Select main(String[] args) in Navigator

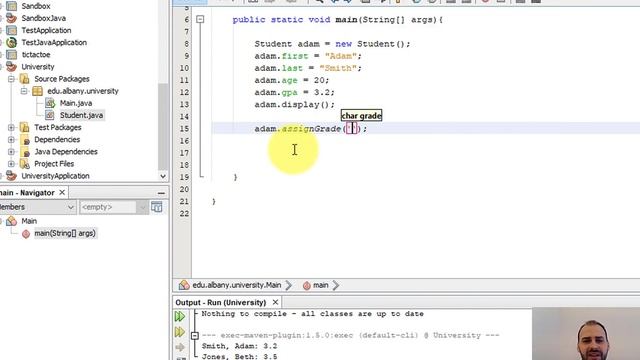65,233
